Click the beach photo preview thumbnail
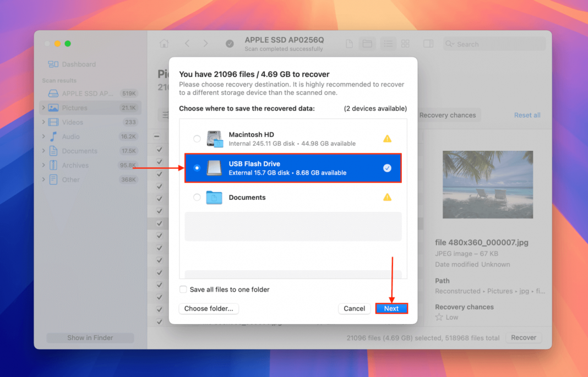 point(487,184)
